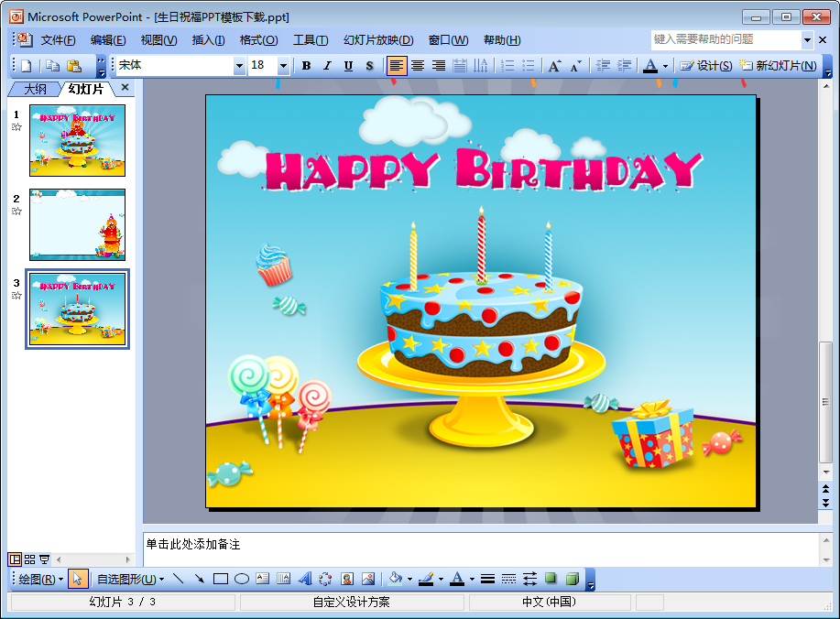Switch to slide sorter view
This screenshot has width=840, height=619.
29,559
